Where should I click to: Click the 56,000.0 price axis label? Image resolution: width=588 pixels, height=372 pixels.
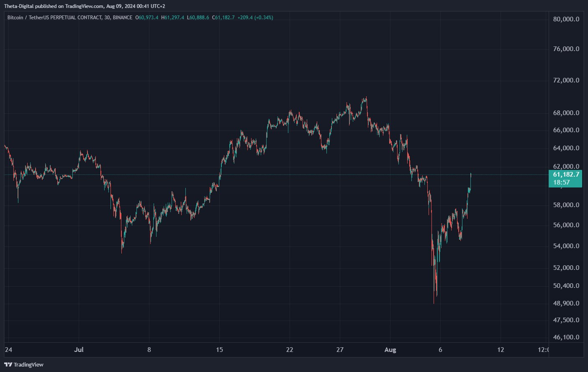(x=566, y=225)
